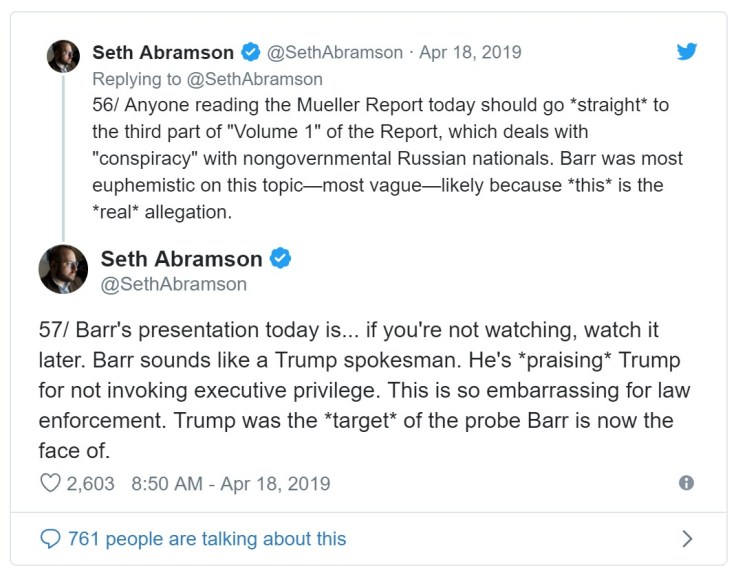Open the small profile avatar in reply

[x=63, y=56]
